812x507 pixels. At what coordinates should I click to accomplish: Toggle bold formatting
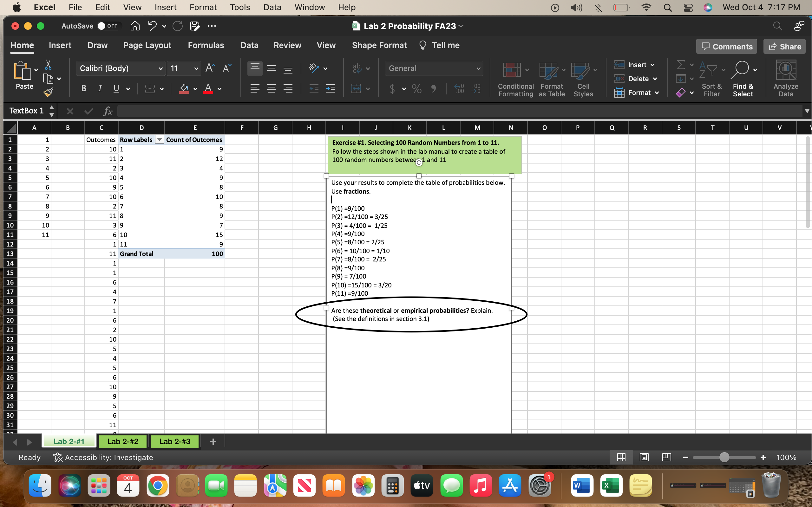point(84,88)
